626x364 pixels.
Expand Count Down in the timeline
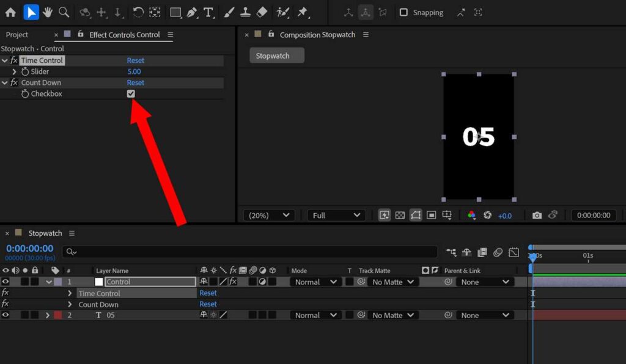(x=70, y=304)
